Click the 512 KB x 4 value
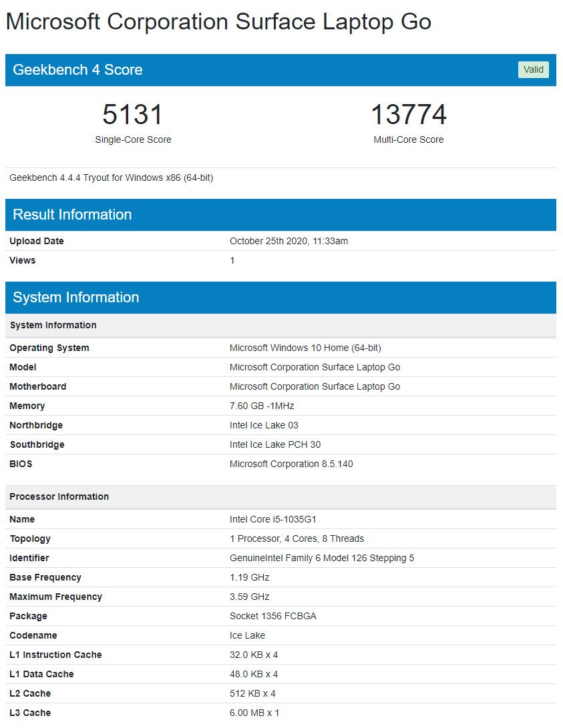This screenshot has height=728, width=563. 252,694
